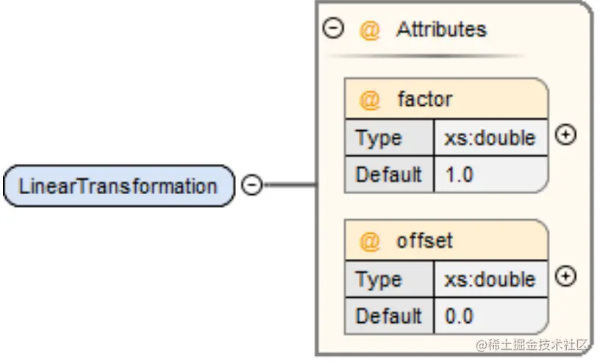Click xs:double type value of offset
The width and height of the screenshot is (600, 364).
(x=490, y=279)
